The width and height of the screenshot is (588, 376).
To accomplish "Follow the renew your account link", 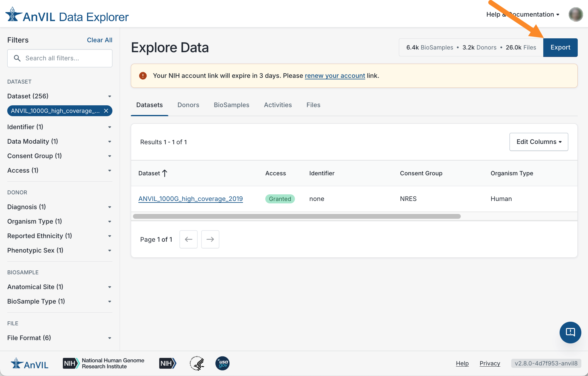I will (335, 76).
